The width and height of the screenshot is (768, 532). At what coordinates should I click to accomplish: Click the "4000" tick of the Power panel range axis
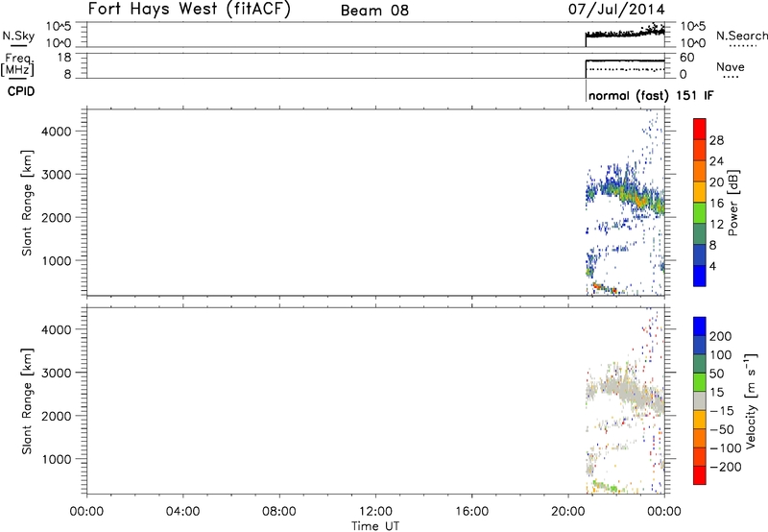pyautogui.click(x=57, y=132)
